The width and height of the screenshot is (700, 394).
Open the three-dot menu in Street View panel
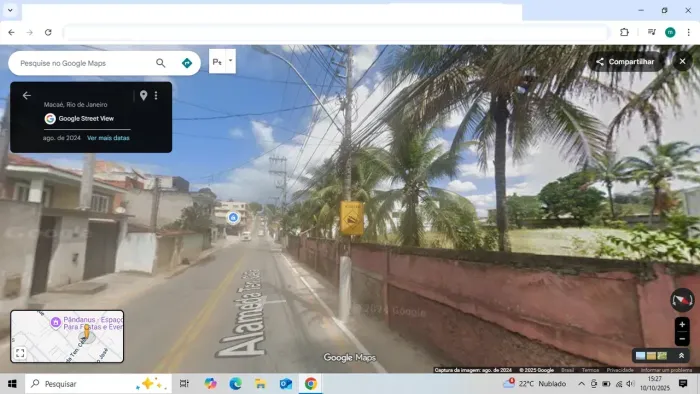click(156, 95)
